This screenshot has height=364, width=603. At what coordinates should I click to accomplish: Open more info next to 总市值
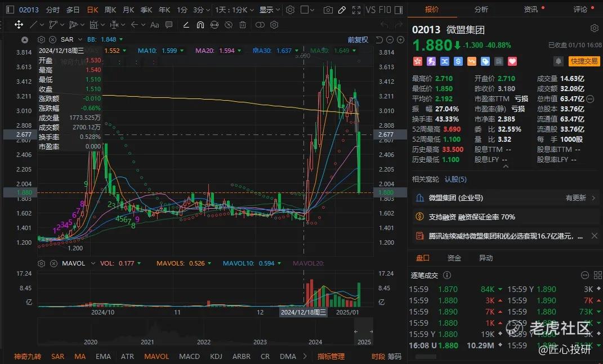click(590, 99)
